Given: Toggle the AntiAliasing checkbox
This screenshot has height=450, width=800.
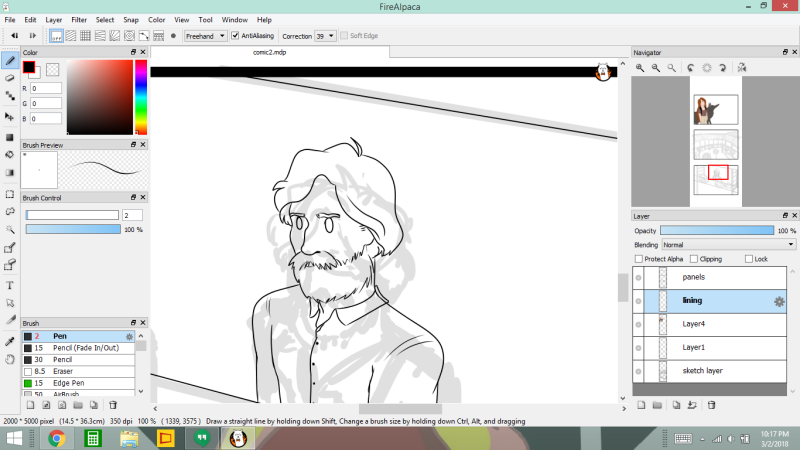Looking at the screenshot, I should [x=235, y=35].
